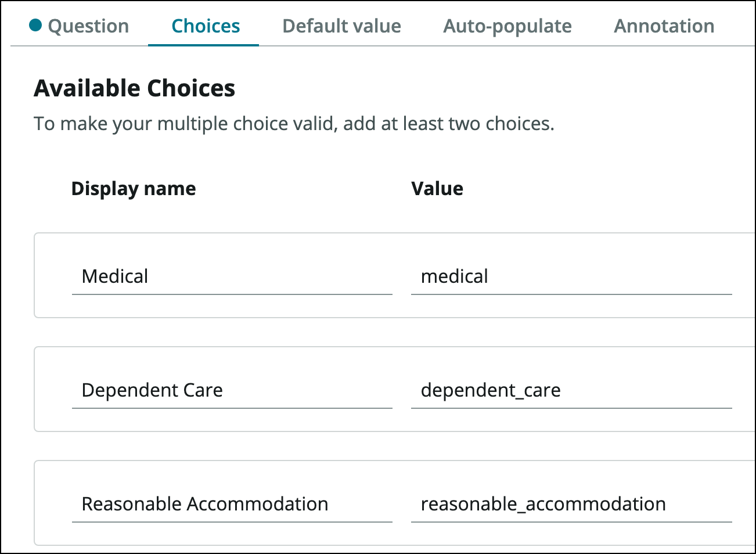Click left padding inside Dependent Care choice card
Viewport: 756px width, 554px height.
53,390
